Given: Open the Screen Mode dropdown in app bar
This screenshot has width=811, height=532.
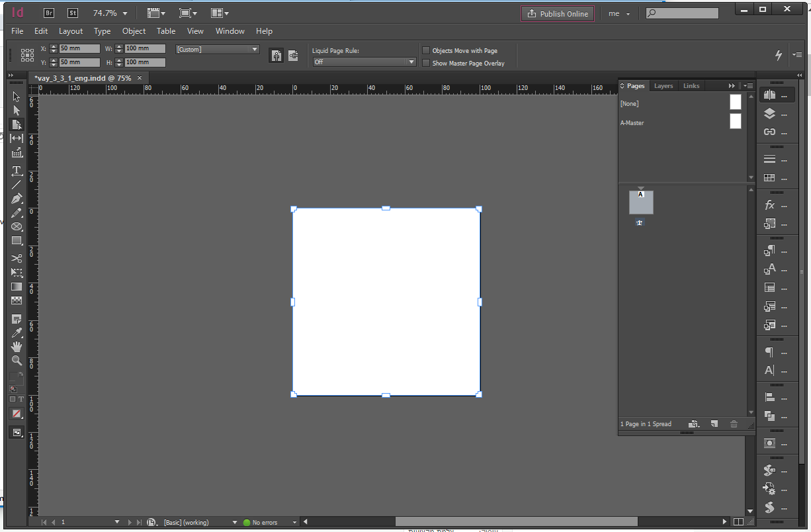Looking at the screenshot, I should tap(189, 13).
